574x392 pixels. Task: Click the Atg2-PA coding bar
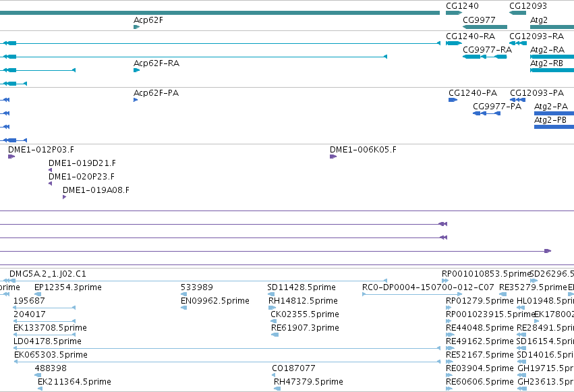[x=554, y=113]
